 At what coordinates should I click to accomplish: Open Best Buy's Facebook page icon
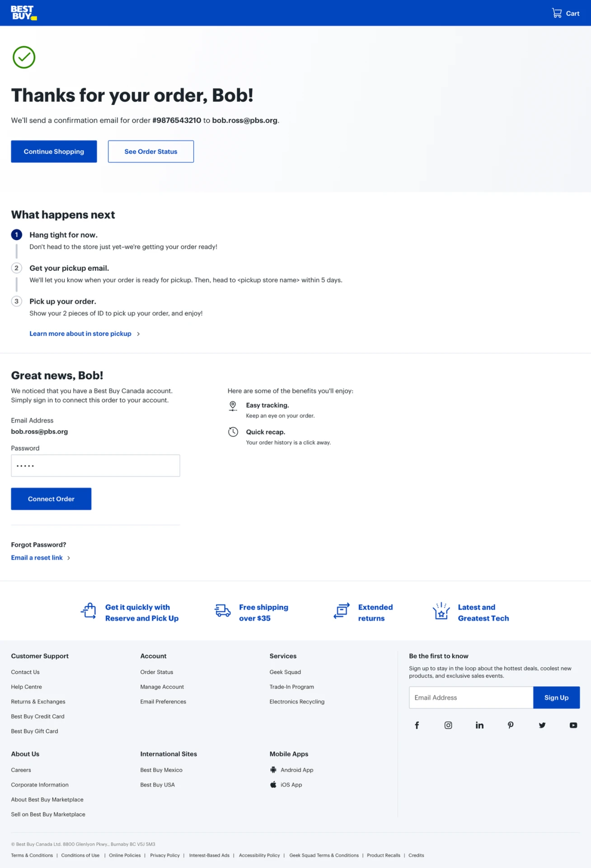click(x=417, y=725)
